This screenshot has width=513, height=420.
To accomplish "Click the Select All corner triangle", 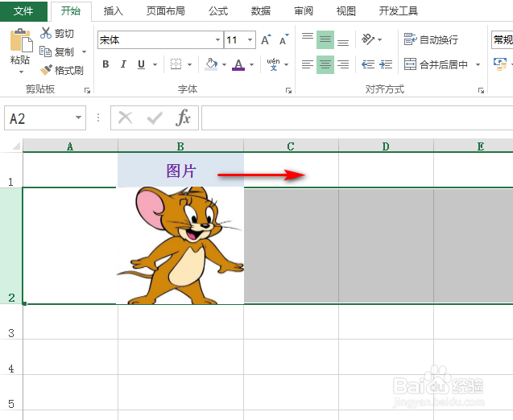I will tap(15, 146).
